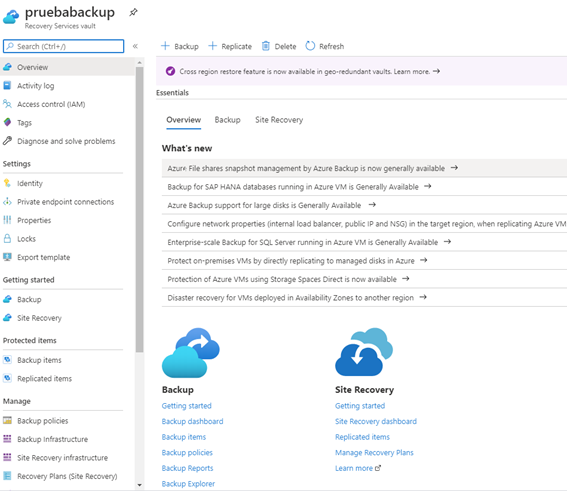
Task: Switch to the Overview tab
Action: [183, 120]
